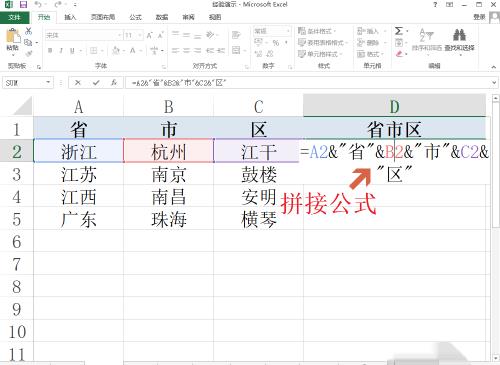Open the Insert cells dropdown (插入)
Viewport: 500px width, 365px height.
(371, 31)
